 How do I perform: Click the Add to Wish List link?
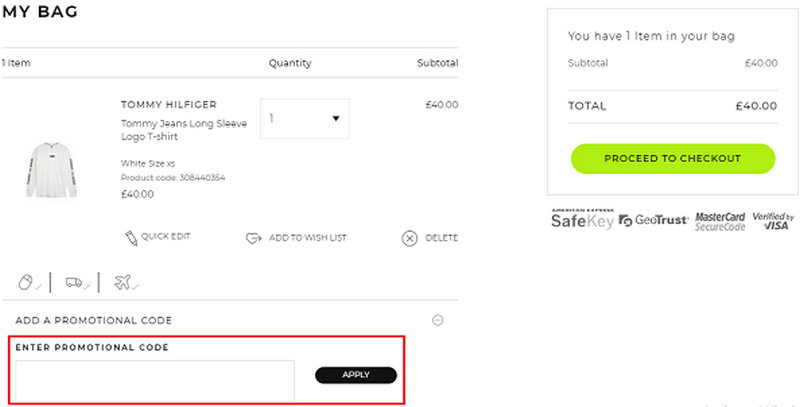(x=308, y=238)
